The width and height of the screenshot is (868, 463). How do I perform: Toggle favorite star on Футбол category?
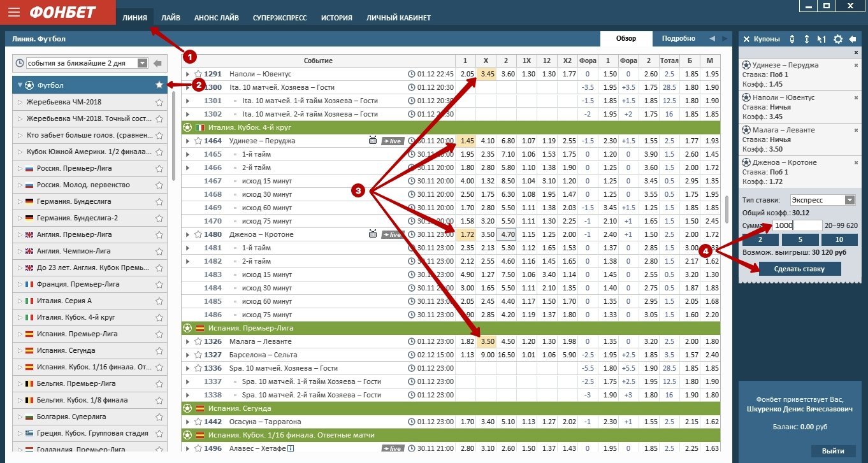pos(159,85)
